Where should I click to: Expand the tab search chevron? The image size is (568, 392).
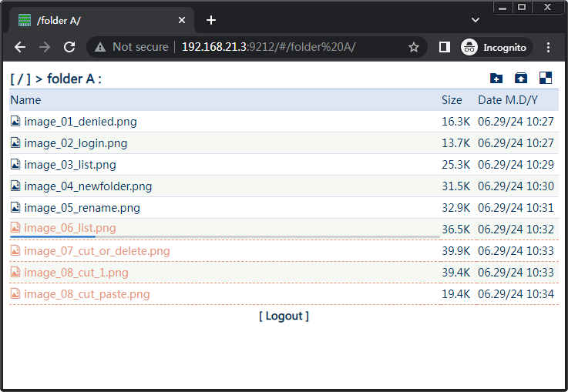[x=476, y=19]
